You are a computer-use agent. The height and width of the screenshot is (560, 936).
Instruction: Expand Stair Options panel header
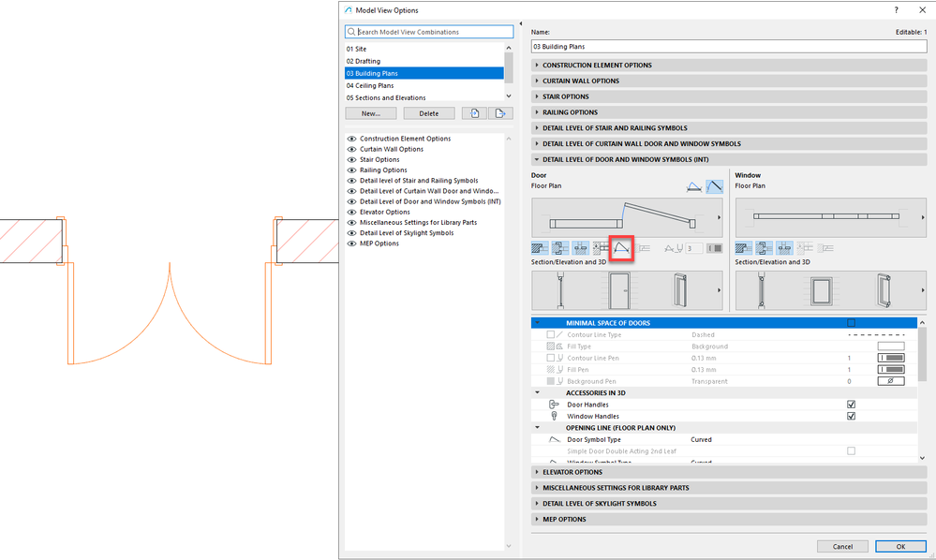729,96
